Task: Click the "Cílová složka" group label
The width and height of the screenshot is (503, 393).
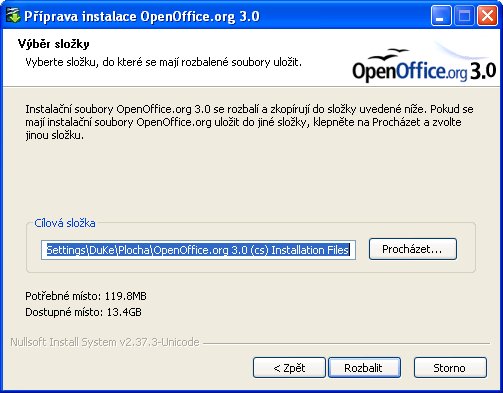Action: (x=65, y=223)
